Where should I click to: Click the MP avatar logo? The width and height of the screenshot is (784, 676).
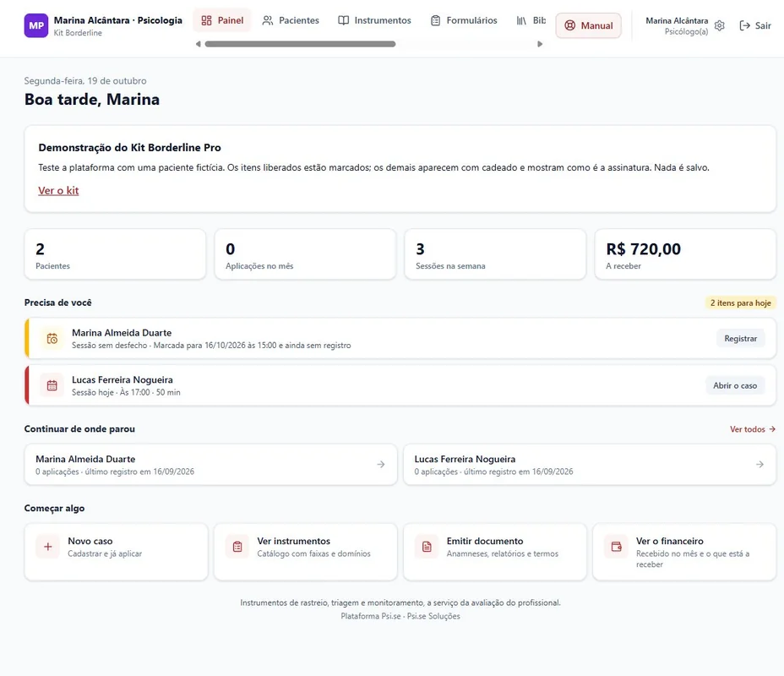(x=36, y=25)
